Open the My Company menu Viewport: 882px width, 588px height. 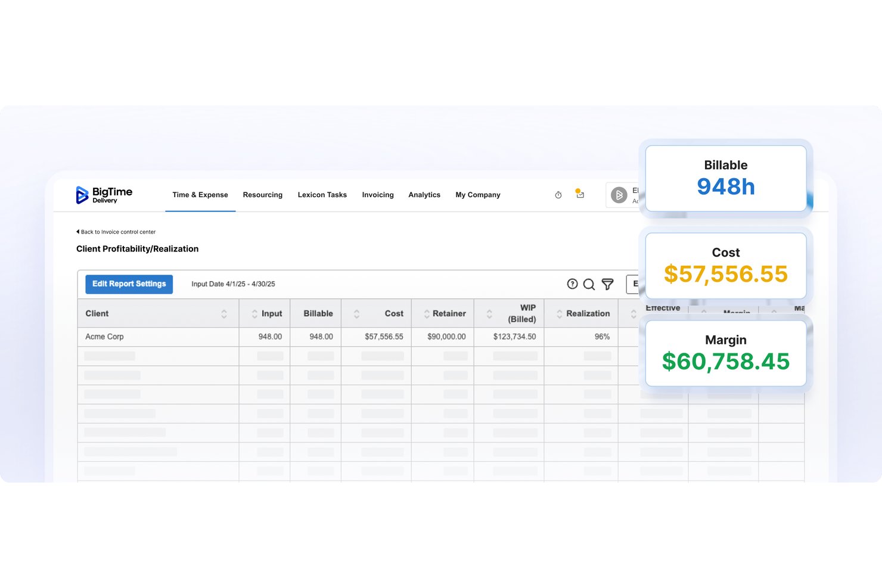(x=478, y=195)
